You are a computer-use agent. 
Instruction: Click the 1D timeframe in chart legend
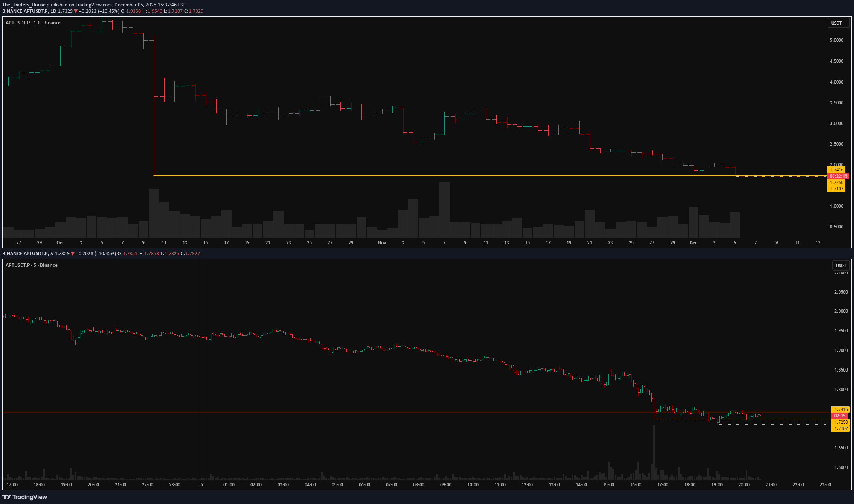[x=35, y=23]
